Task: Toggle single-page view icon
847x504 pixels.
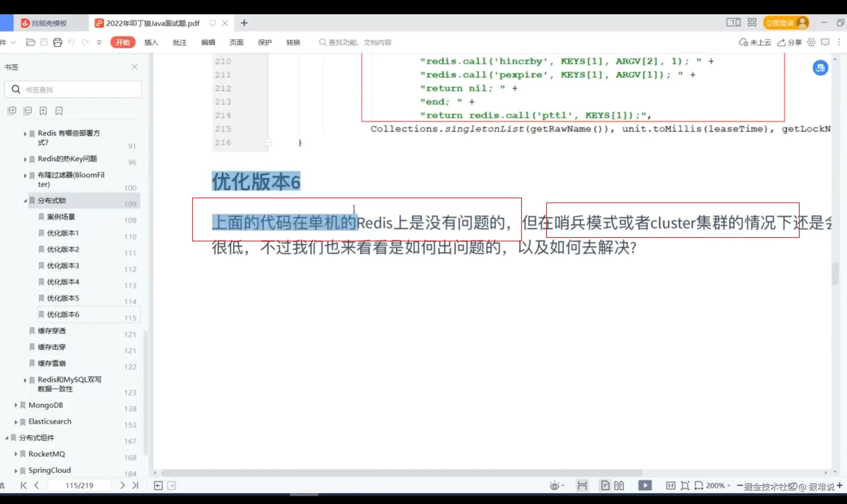Action: [x=605, y=486]
